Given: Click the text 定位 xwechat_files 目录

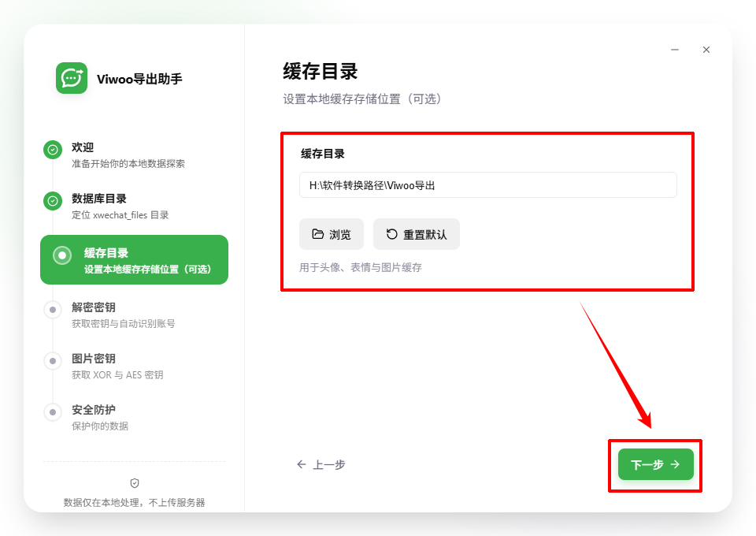Looking at the screenshot, I should click(x=120, y=214).
